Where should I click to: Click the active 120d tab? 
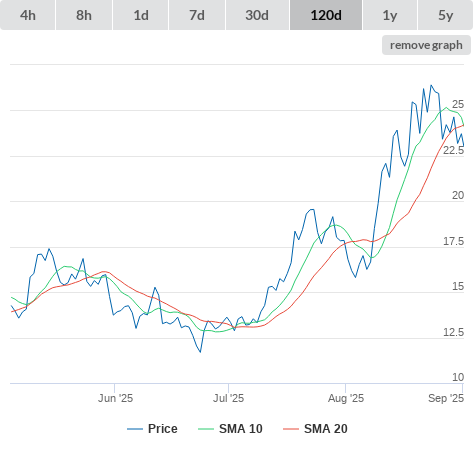tap(326, 15)
